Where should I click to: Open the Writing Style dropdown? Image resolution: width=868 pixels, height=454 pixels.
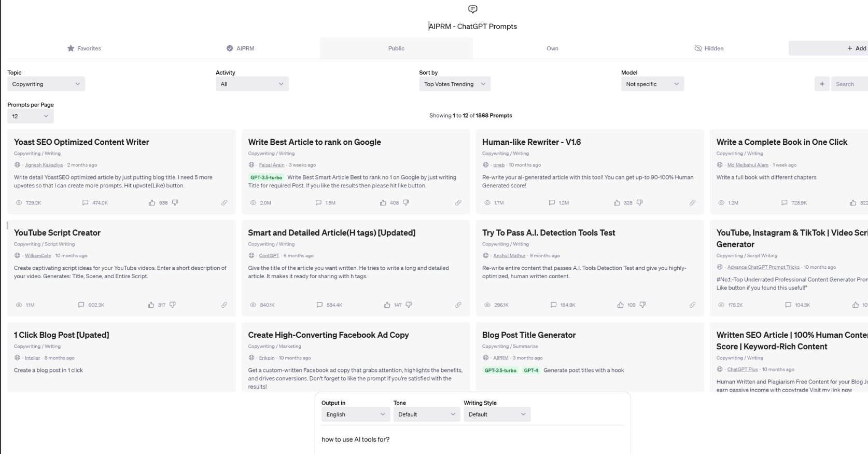pos(497,415)
